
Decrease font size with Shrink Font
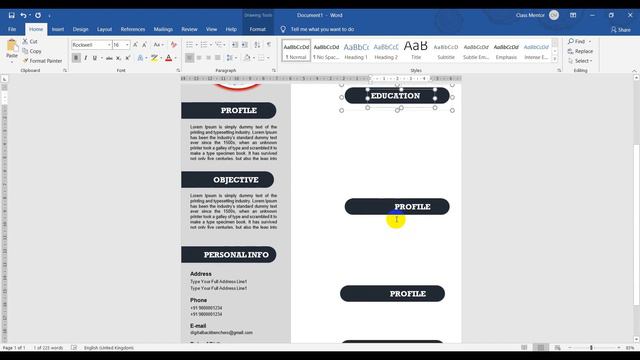144,44
